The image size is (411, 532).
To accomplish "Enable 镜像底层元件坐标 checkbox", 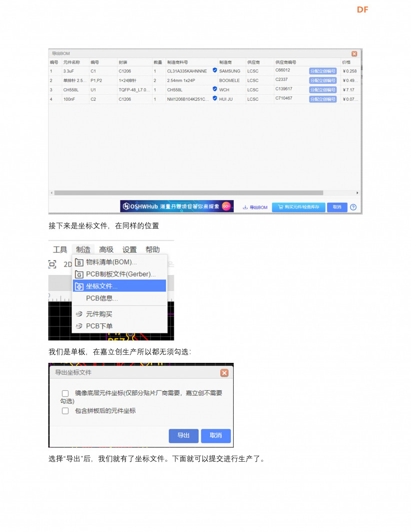I will point(65,393).
